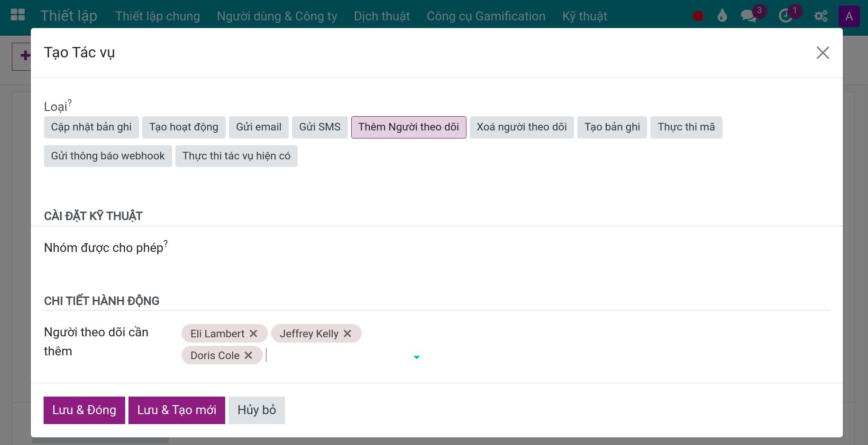
Task: Show help tooltip for Nhóm được cho phép
Action: (166, 243)
